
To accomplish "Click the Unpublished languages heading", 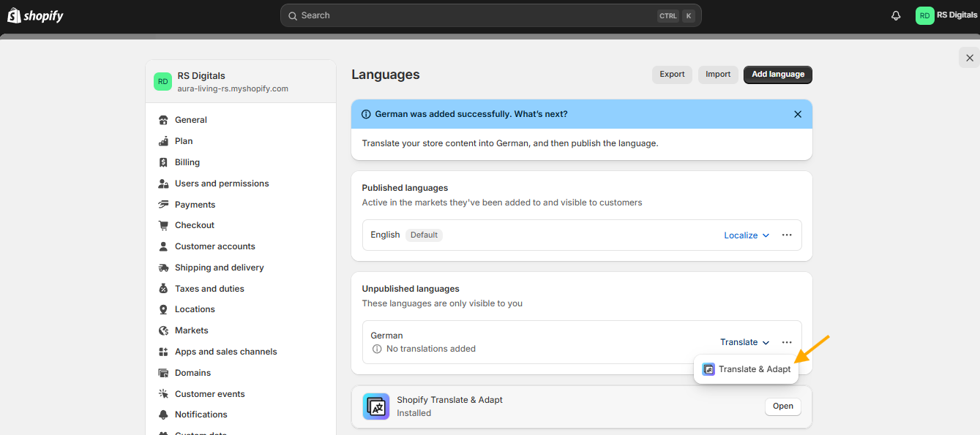I will click(411, 289).
